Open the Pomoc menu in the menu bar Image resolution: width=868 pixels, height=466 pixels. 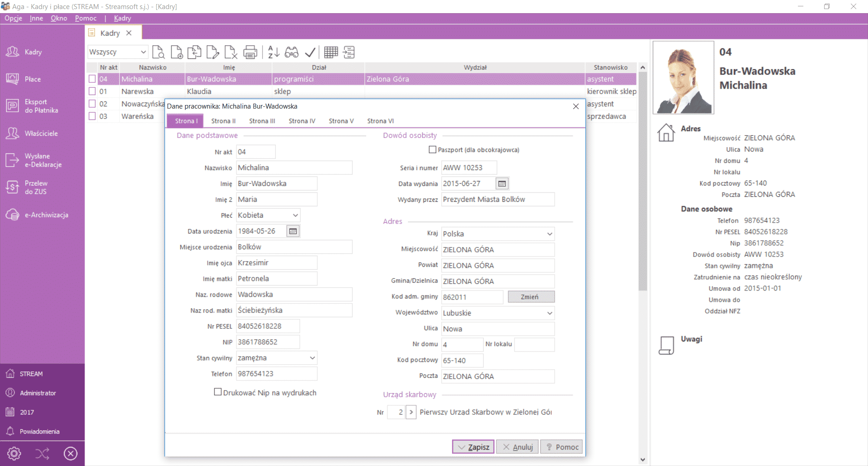(x=85, y=18)
